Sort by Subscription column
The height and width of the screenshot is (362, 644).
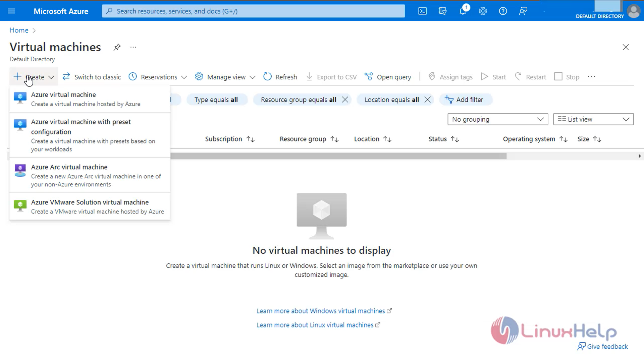point(230,139)
